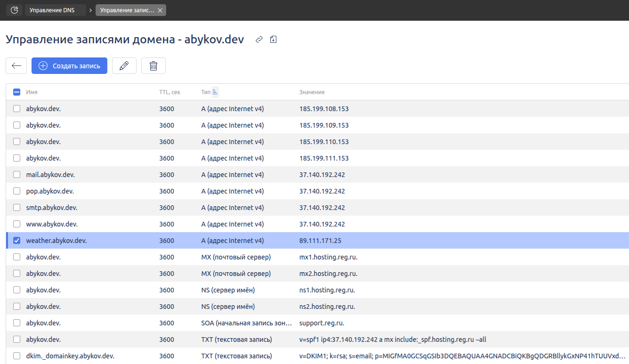The image size is (629, 364).
Task: Click NS type cell in ns2.hosting.reg.ru. row
Action: tap(228, 307)
